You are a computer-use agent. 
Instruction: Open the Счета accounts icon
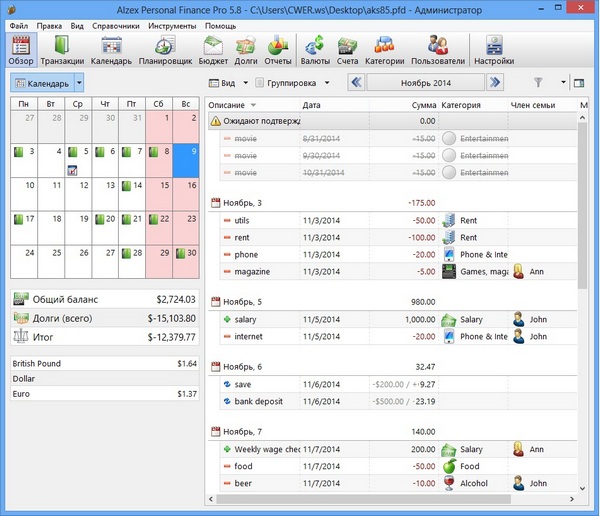(347, 49)
